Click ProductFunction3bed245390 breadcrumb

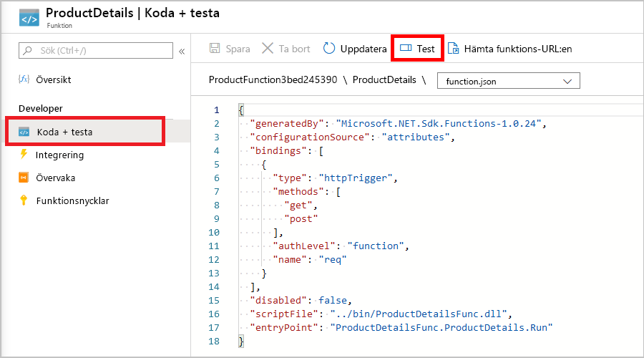(x=273, y=79)
